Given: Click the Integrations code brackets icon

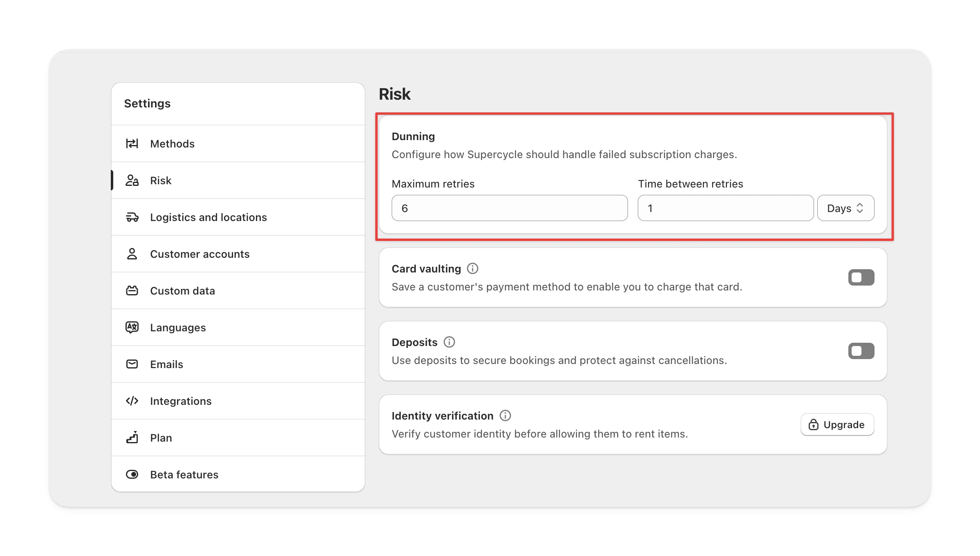Looking at the screenshot, I should pos(132,401).
